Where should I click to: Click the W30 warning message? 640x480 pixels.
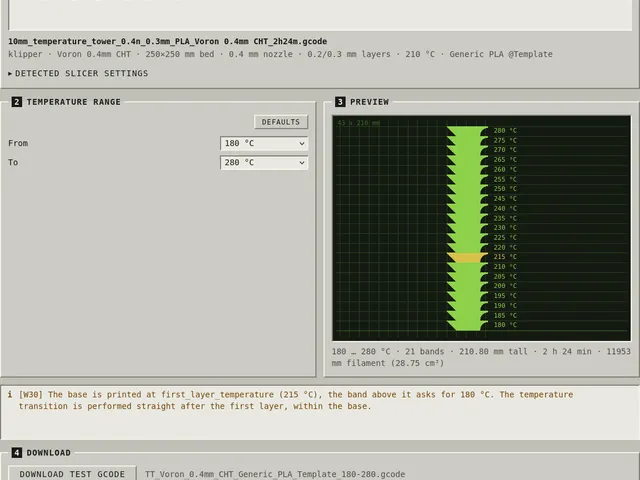[x=296, y=400]
